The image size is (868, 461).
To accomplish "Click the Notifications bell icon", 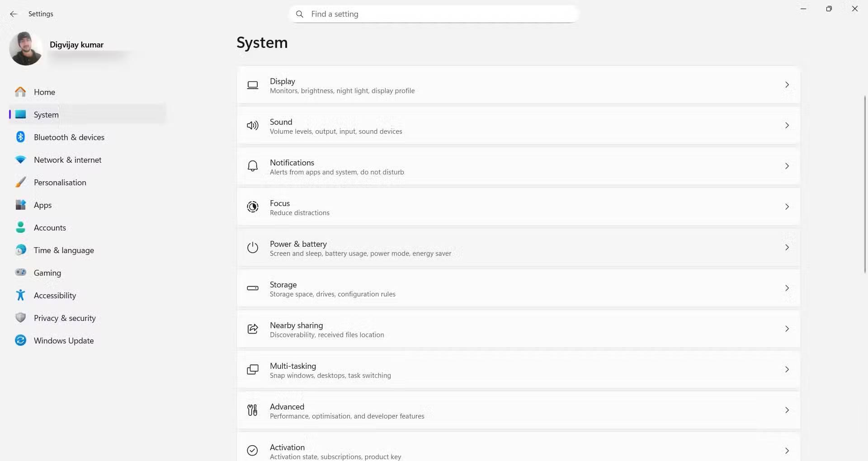I will (x=253, y=166).
